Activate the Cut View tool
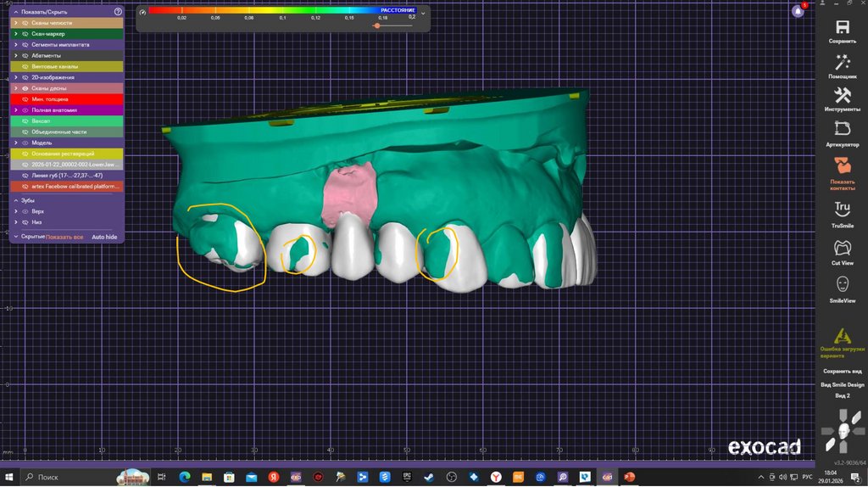This screenshot has width=868, height=487. coord(842,248)
